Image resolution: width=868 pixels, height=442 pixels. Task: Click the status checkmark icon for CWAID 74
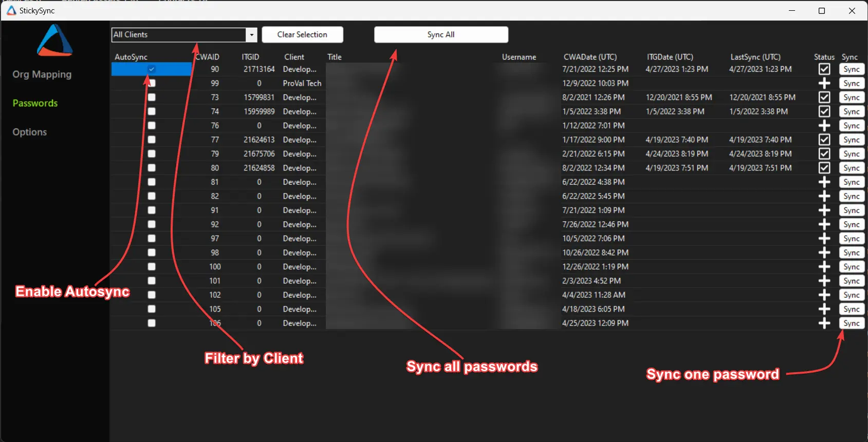point(824,111)
